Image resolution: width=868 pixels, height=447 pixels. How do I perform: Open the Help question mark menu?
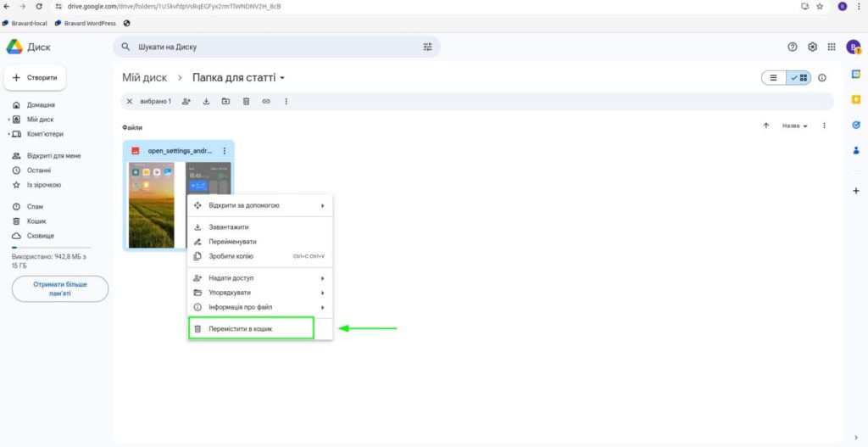[x=793, y=47]
